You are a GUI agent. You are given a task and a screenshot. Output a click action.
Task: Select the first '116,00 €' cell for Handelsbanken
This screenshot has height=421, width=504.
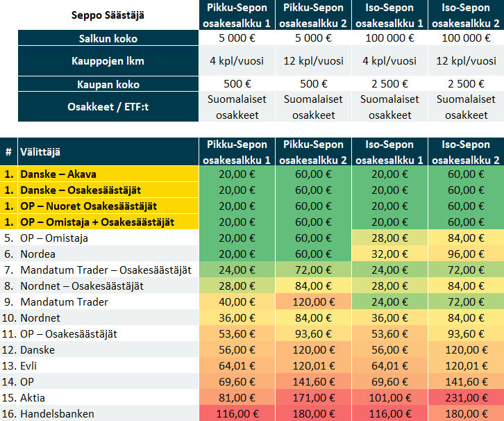237,413
